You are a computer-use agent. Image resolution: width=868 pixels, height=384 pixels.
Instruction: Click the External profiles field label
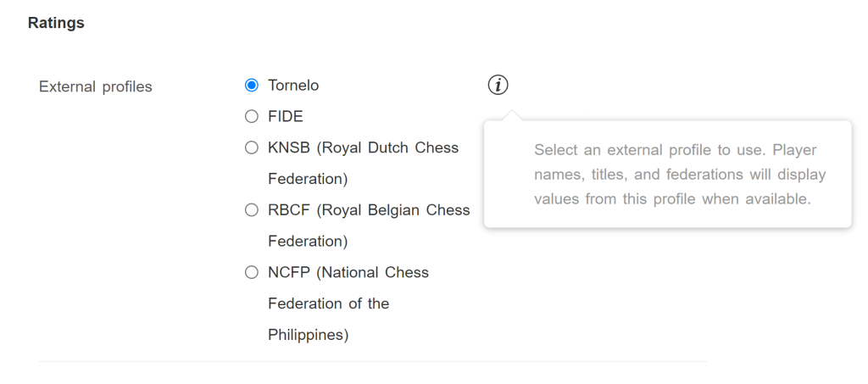[95, 86]
